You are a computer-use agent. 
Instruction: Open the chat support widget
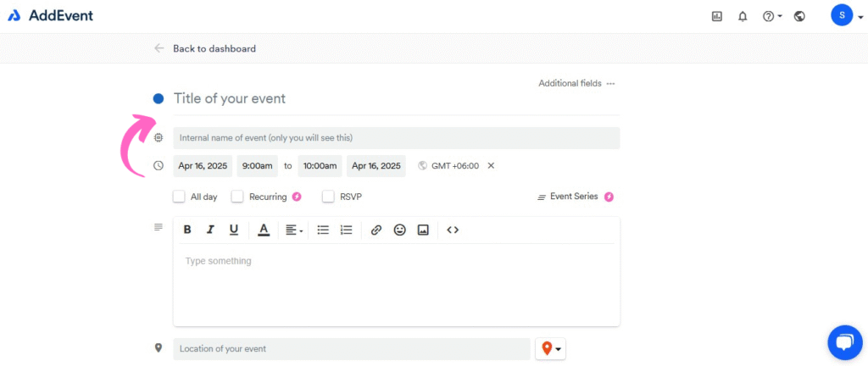(845, 343)
